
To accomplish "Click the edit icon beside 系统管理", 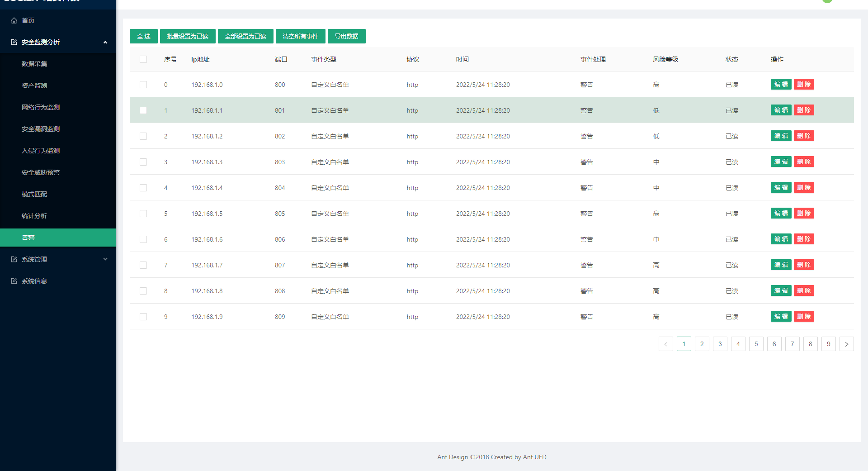I will click(x=14, y=259).
